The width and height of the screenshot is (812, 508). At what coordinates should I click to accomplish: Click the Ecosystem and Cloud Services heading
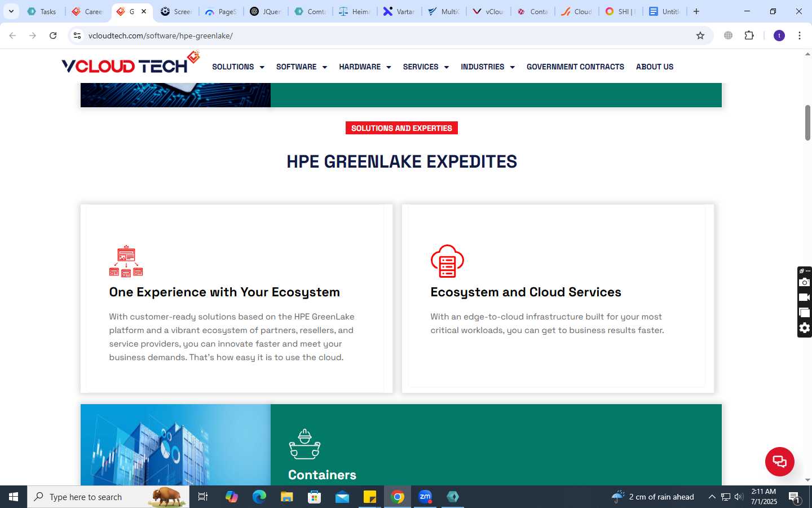pyautogui.click(x=526, y=292)
